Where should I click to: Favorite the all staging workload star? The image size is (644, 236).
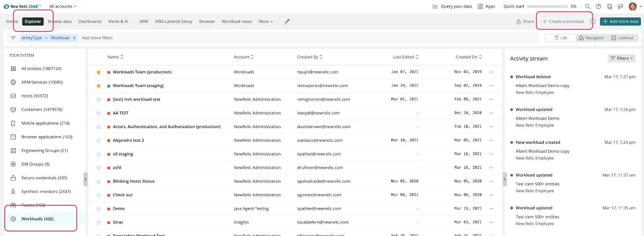point(98,154)
